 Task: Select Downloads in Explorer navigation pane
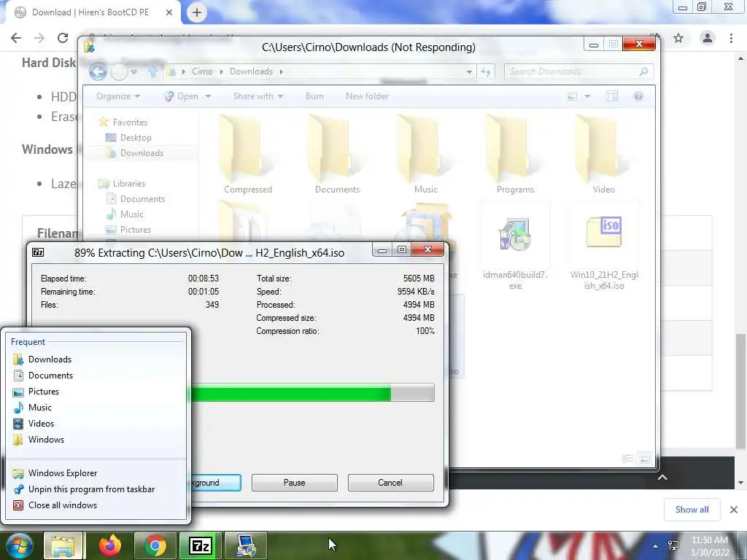coord(142,153)
